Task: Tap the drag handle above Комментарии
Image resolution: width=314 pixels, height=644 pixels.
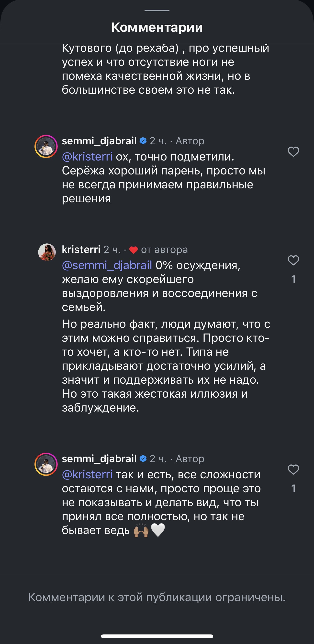Action: coord(157,11)
